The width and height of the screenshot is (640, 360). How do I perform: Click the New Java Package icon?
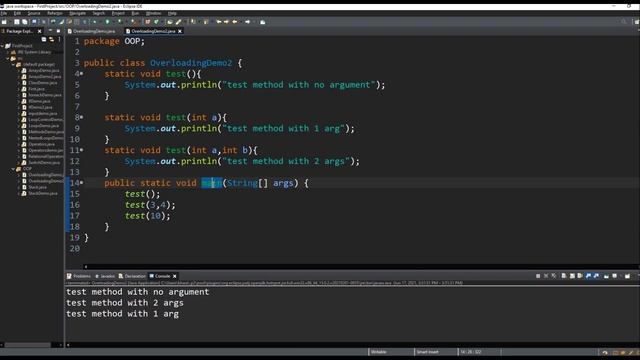point(147,22)
